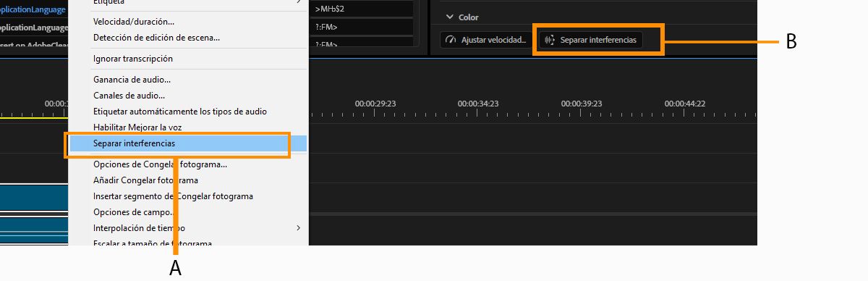Click the Separar interferencias panel button

(x=591, y=41)
